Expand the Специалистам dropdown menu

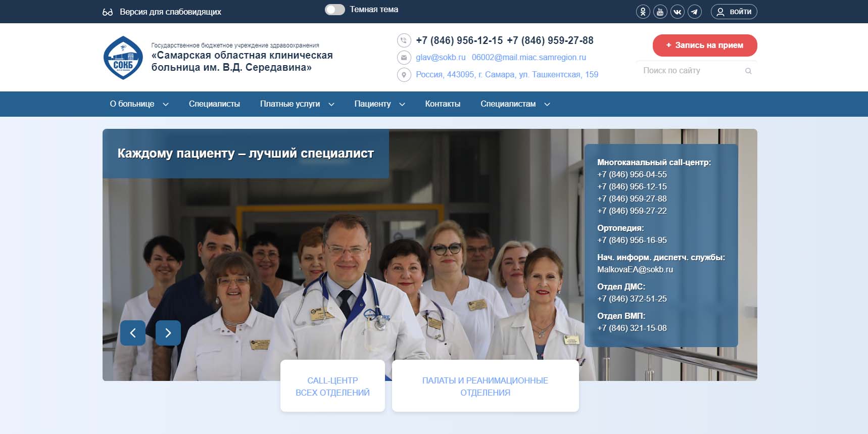point(515,104)
